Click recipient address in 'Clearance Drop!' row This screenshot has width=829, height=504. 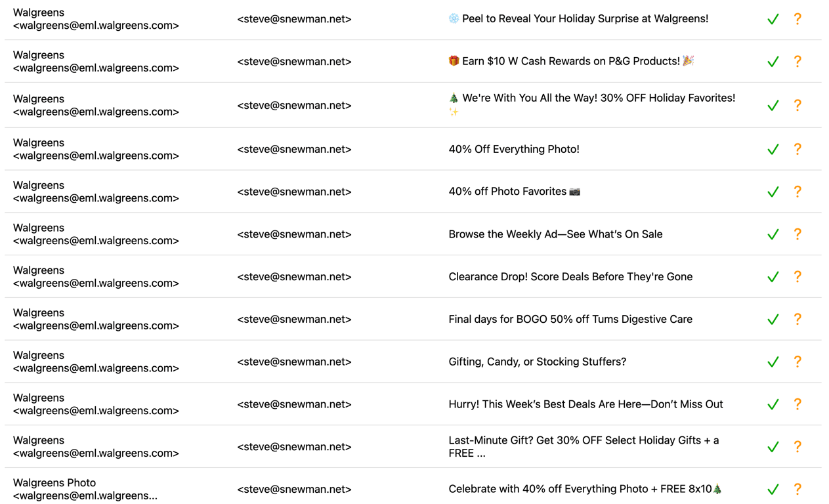coord(294,277)
